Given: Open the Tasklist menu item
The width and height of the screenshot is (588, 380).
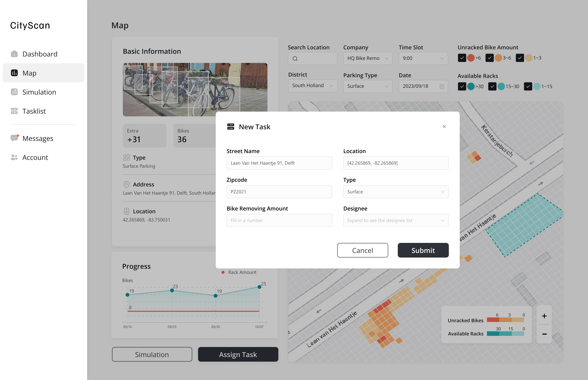Looking at the screenshot, I should pyautogui.click(x=34, y=111).
